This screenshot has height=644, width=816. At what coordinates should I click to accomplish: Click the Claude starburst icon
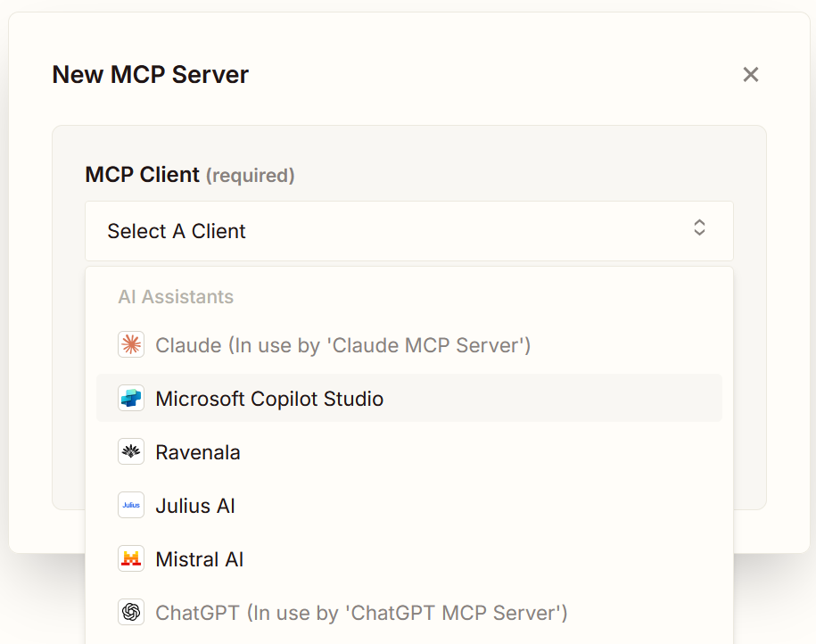point(131,345)
